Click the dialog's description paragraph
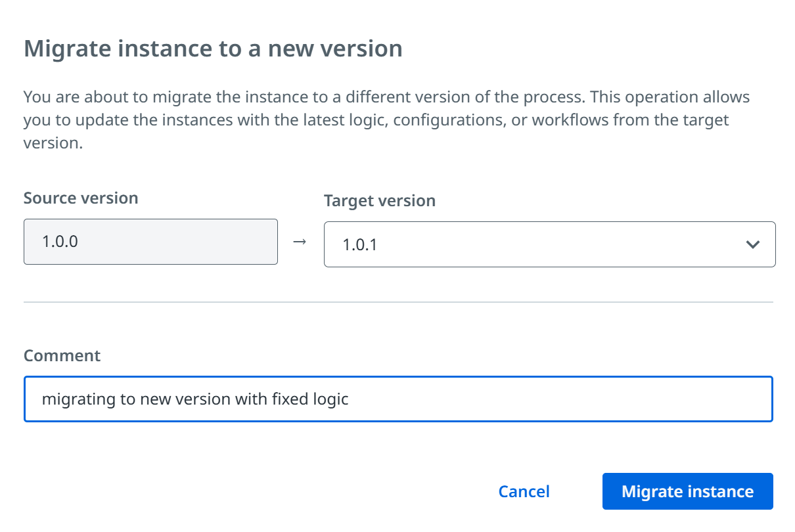Image resolution: width=795 pixels, height=532 pixels. (x=387, y=120)
